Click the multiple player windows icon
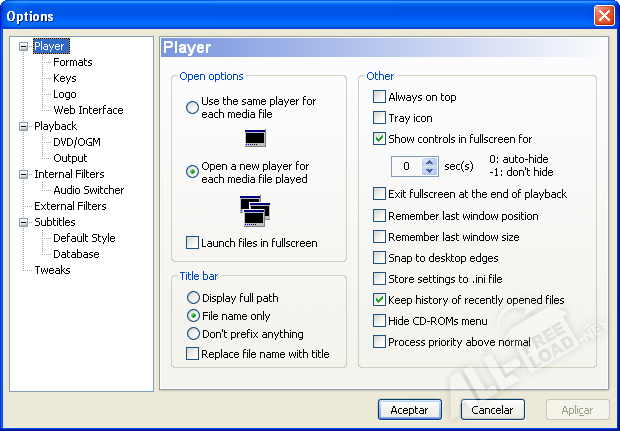 [254, 210]
